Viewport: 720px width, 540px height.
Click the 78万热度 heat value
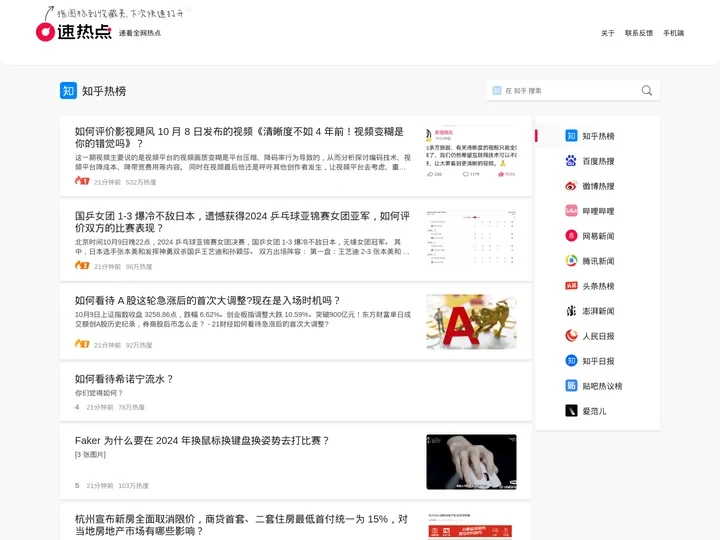131,407
